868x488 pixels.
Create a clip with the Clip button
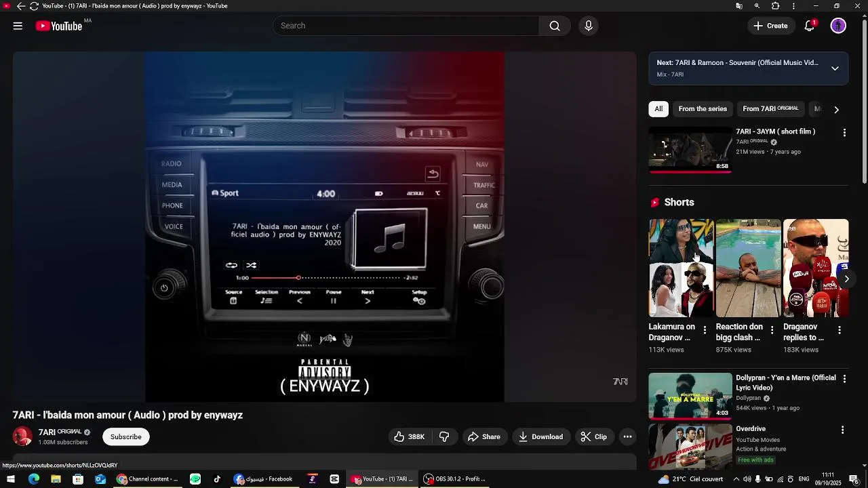point(594,437)
